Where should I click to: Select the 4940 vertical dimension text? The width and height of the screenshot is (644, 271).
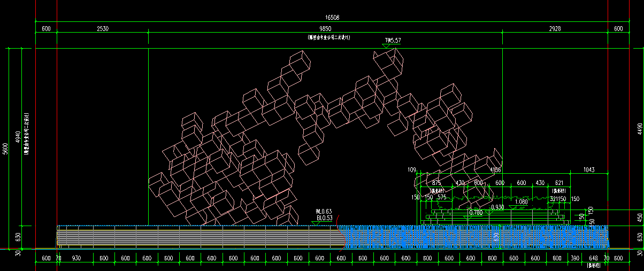[x=18, y=137]
